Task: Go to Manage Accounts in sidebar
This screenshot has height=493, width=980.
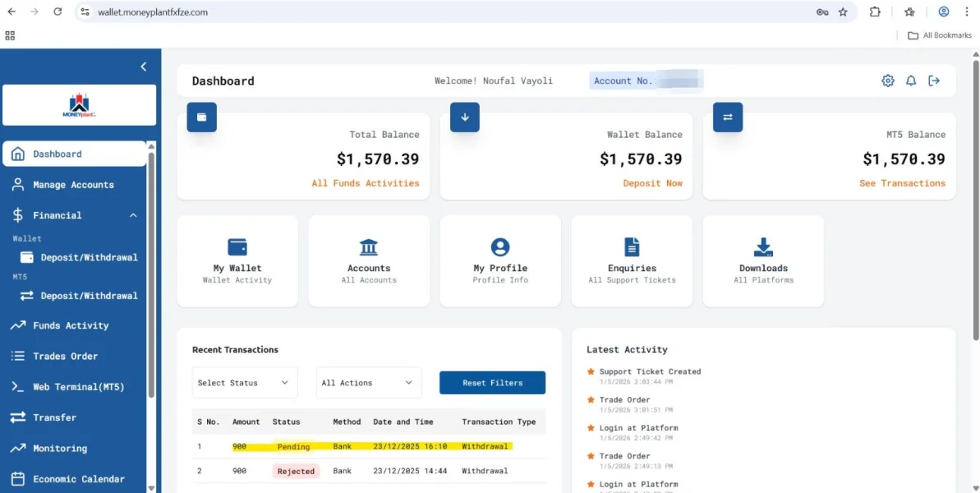Action: tap(73, 185)
